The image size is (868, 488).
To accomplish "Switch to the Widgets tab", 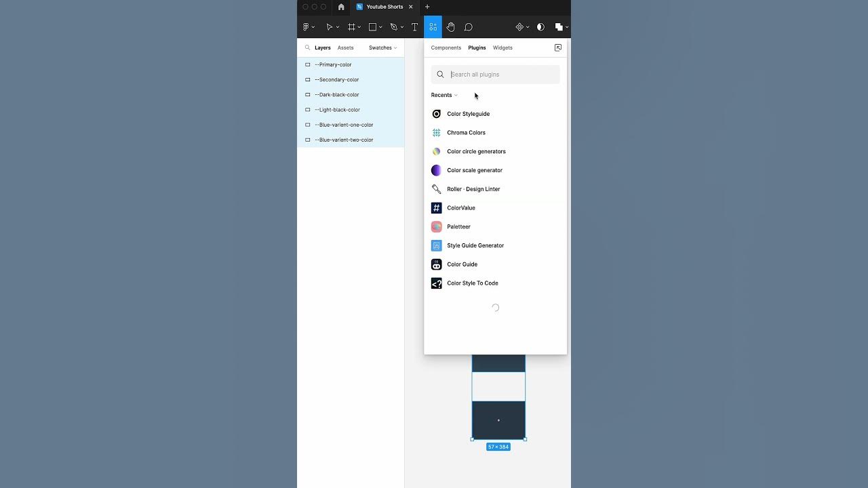I will [502, 47].
